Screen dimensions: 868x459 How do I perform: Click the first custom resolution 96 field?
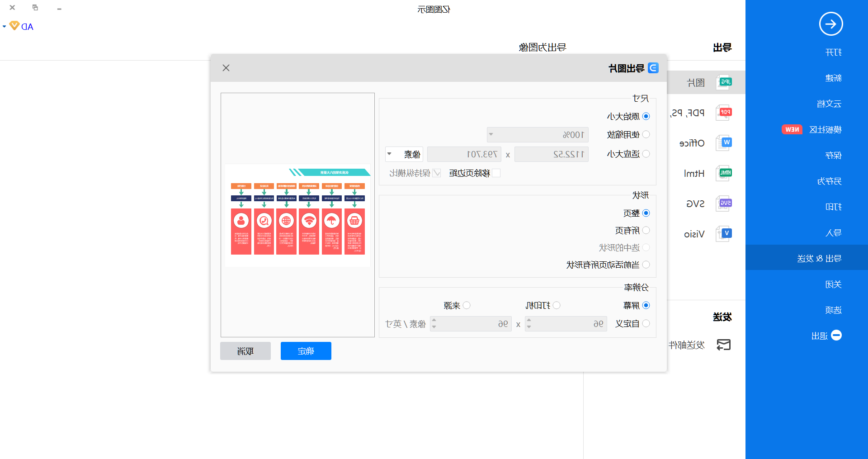click(x=566, y=324)
